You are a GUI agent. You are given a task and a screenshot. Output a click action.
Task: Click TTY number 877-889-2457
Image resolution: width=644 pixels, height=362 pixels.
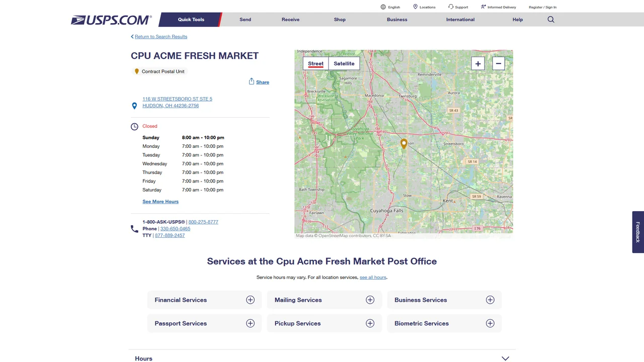[170, 235]
